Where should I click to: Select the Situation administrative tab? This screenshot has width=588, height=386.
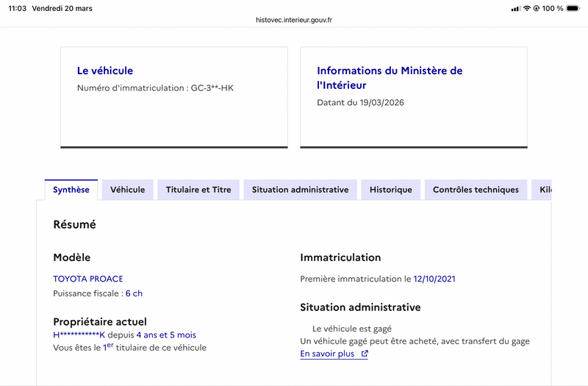(300, 190)
